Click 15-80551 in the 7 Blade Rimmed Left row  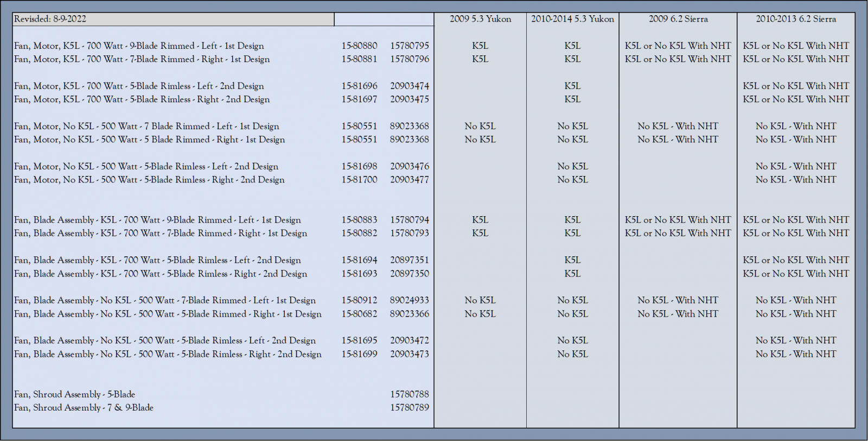[x=359, y=127]
